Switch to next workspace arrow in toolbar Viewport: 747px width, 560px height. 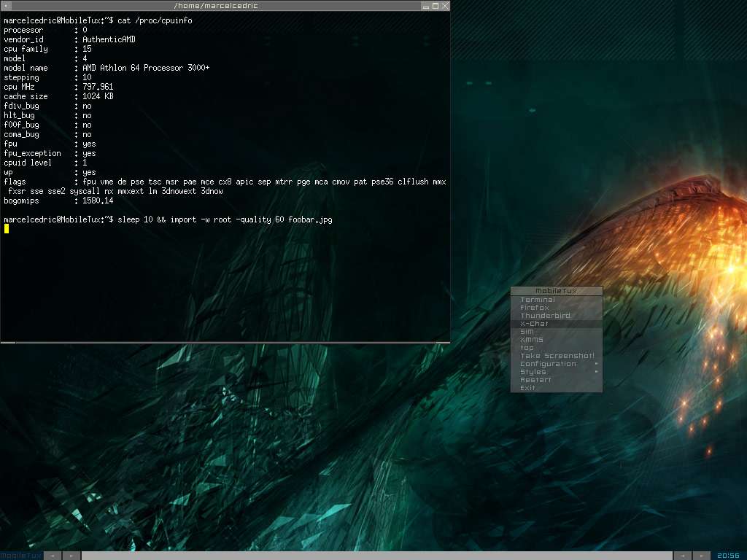point(71,556)
